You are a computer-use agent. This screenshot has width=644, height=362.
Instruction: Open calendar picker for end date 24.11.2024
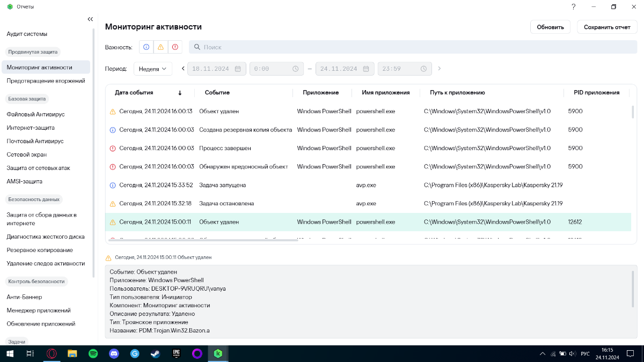click(x=365, y=69)
